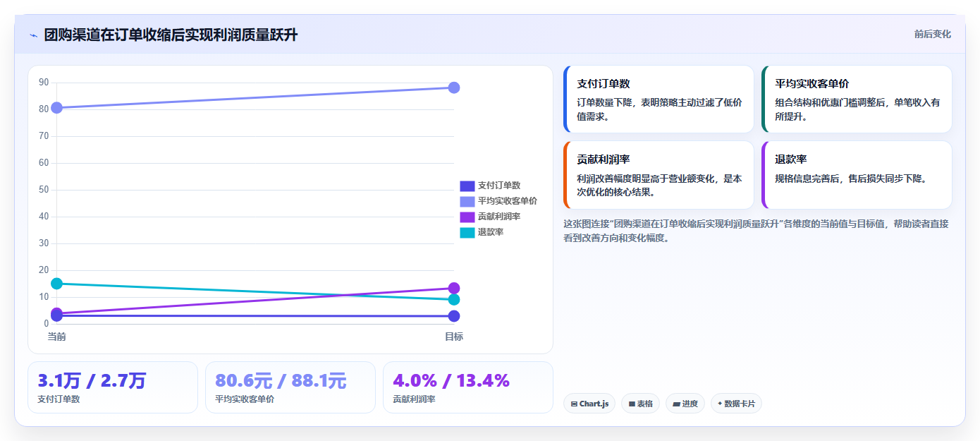Toggle 退款率 legend color box
Image resolution: width=980 pixels, height=441 pixels.
pyautogui.click(x=467, y=232)
